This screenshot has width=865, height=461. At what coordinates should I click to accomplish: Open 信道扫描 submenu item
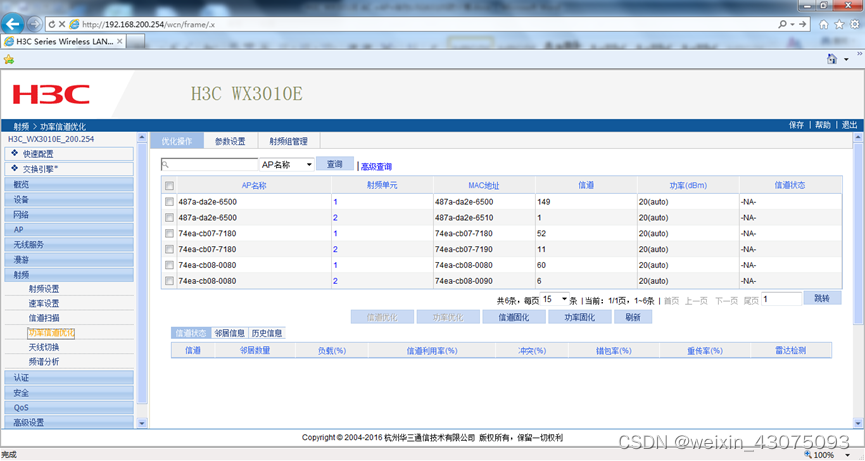point(44,318)
